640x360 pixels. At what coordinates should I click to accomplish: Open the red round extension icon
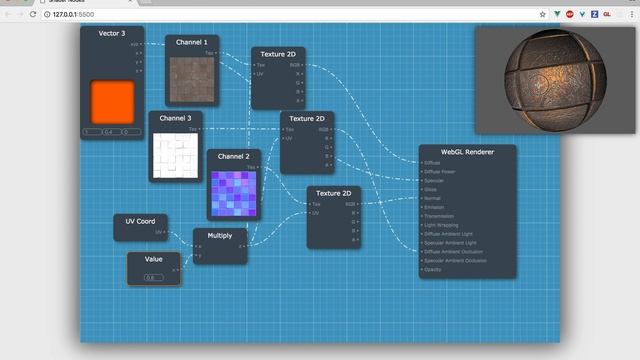pos(570,14)
